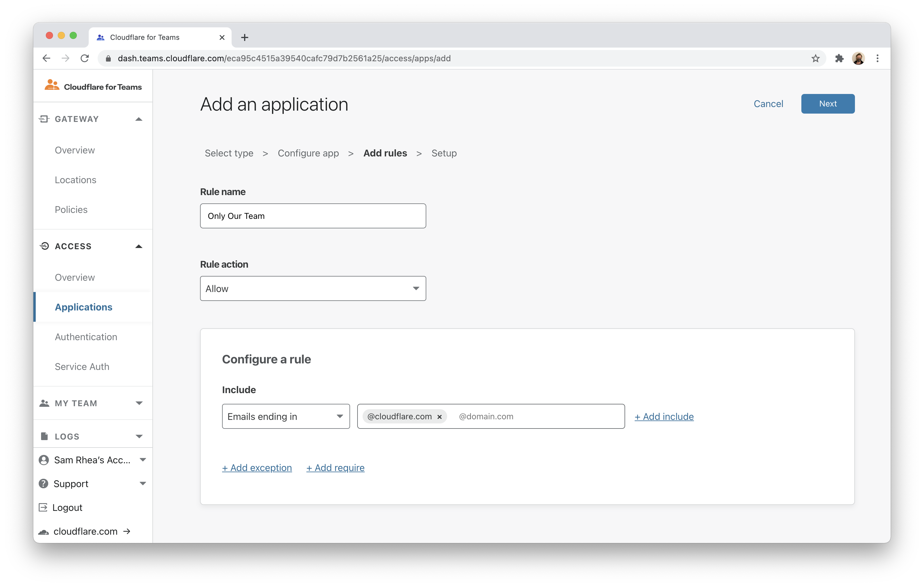Expand the Logs sidebar section
This screenshot has width=924, height=587.
coord(139,437)
